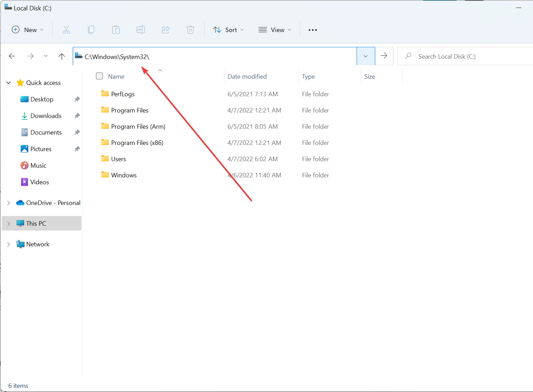This screenshot has width=533, height=392.
Task: Toggle sort direction on Name column header
Action: [x=116, y=76]
